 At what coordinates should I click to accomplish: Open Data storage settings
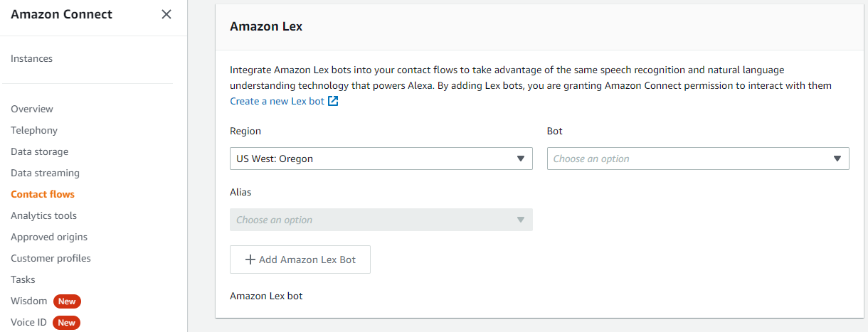[x=39, y=151]
